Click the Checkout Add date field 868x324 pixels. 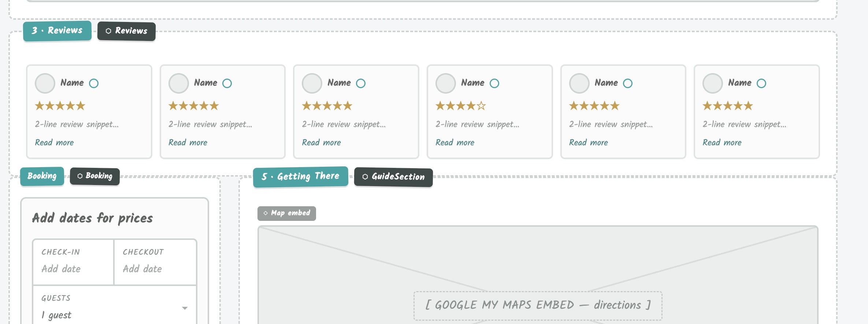[155, 262]
